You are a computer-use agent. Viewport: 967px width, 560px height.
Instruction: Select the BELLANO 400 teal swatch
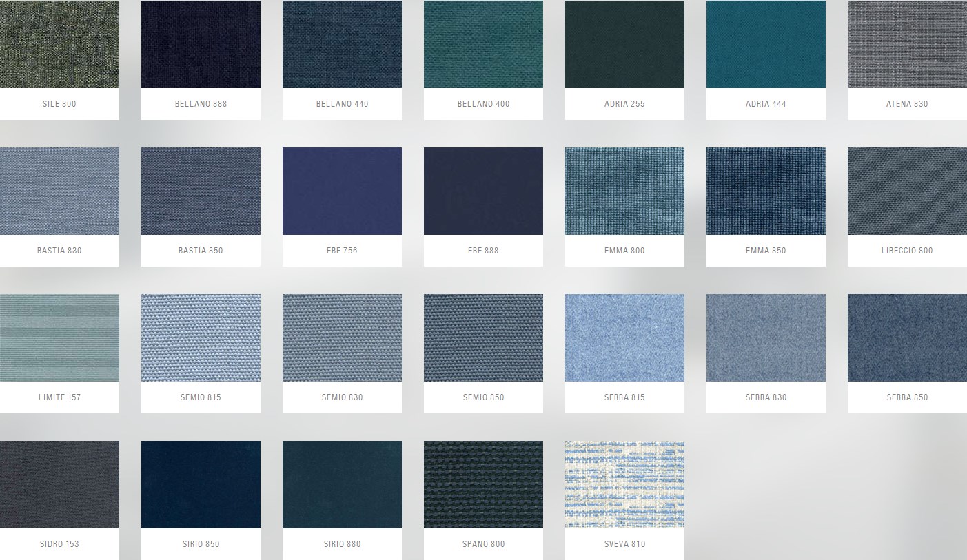coord(483,44)
